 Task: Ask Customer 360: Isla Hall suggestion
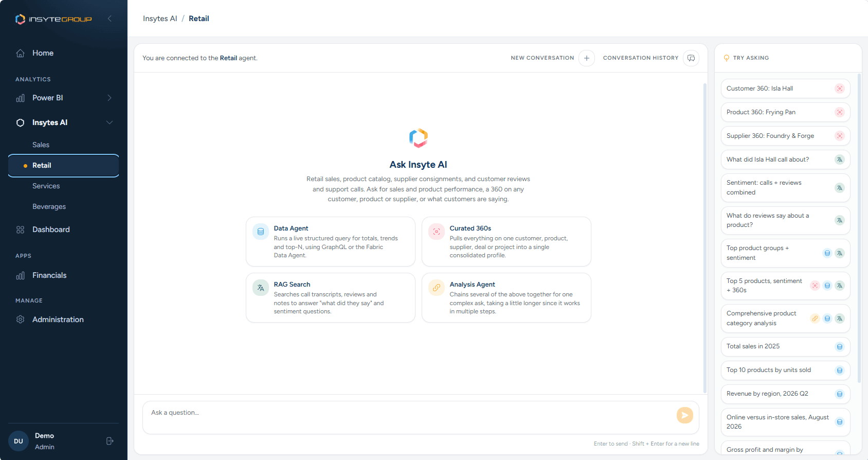pyautogui.click(x=786, y=89)
